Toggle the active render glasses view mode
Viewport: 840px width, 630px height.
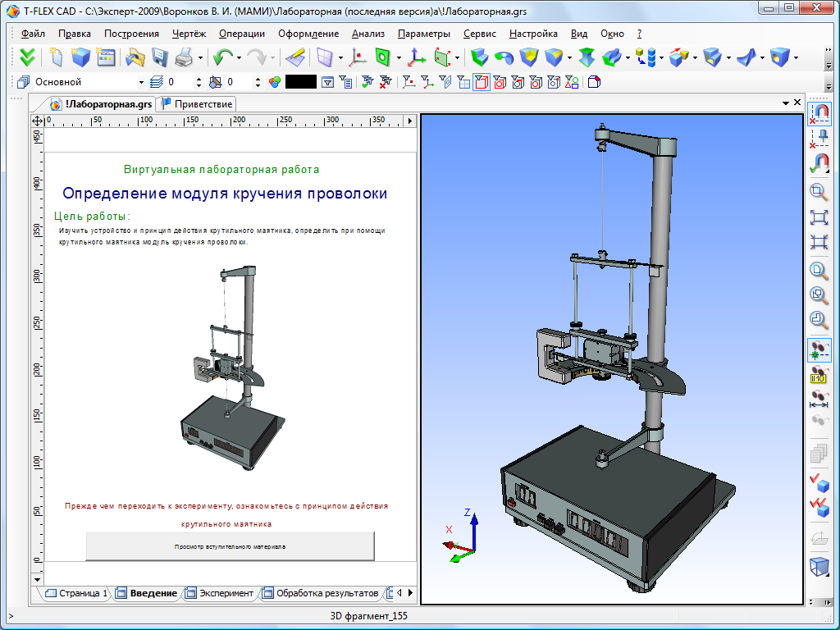coord(819,349)
